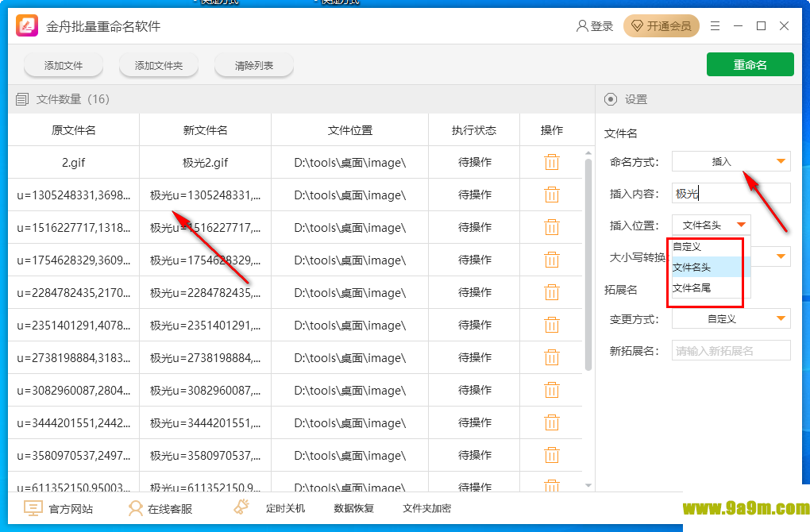
Task: Click the trash icon for the u=3444201551 row
Action: click(x=552, y=422)
